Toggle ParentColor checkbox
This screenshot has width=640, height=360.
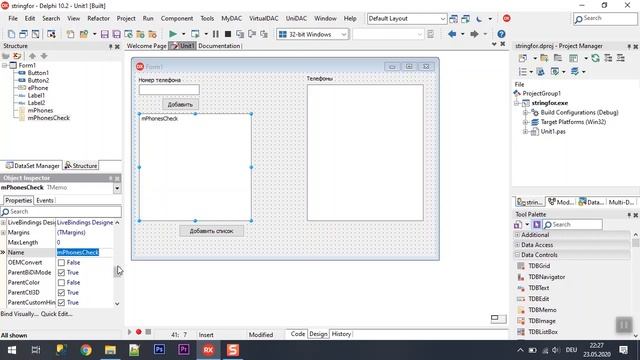click(x=61, y=282)
